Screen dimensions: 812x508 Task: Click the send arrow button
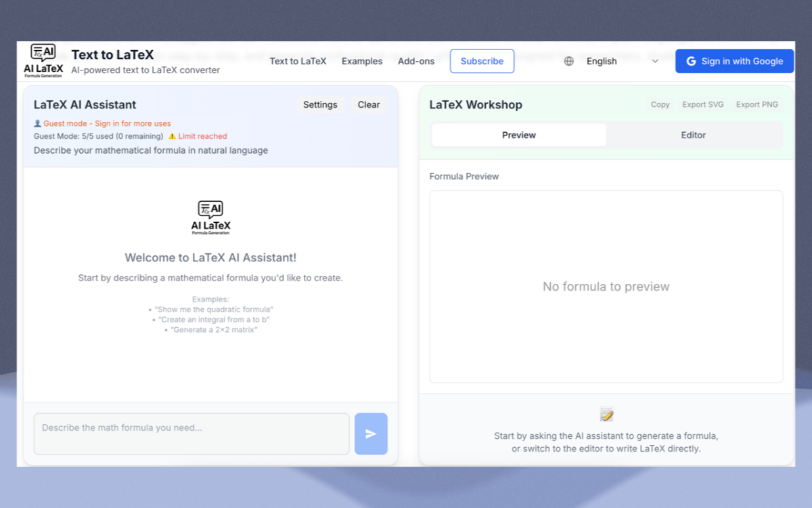[x=371, y=433]
